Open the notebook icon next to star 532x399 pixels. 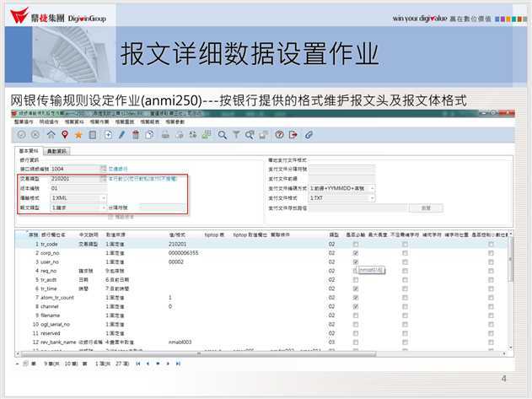pyautogui.click(x=92, y=135)
